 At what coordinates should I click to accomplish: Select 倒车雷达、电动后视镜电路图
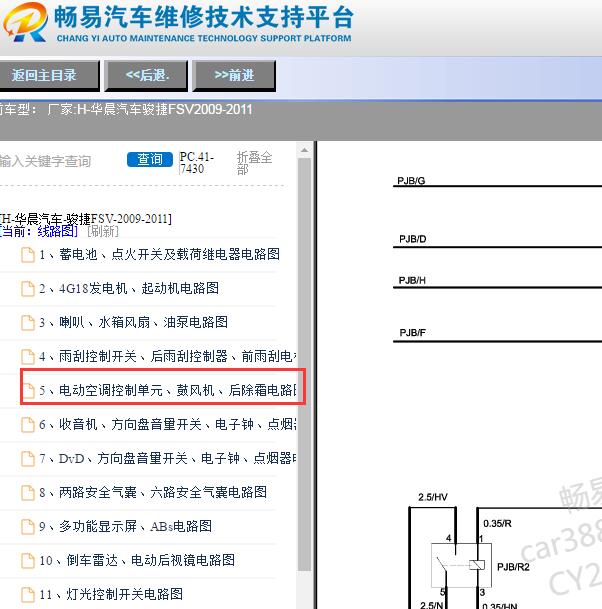tap(137, 560)
